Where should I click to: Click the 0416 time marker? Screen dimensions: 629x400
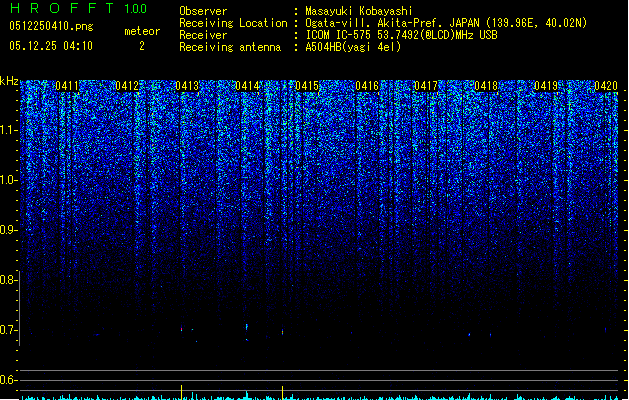tap(367, 86)
